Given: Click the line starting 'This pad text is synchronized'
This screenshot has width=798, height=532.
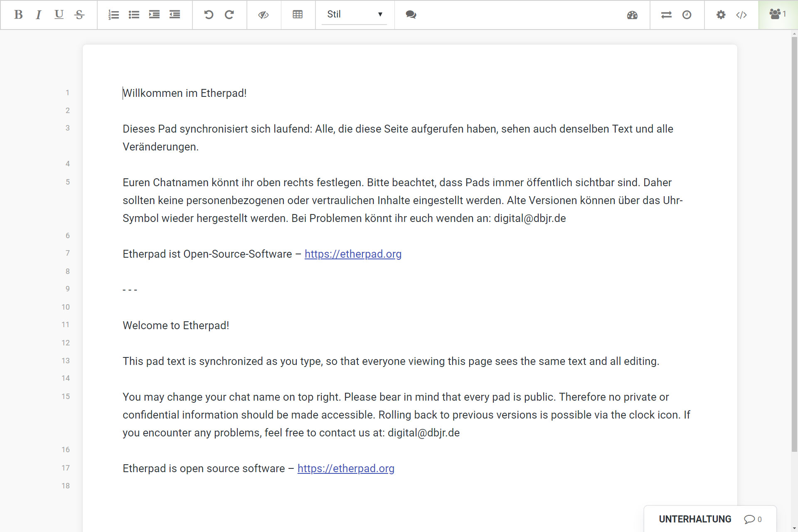Looking at the screenshot, I should click(391, 361).
